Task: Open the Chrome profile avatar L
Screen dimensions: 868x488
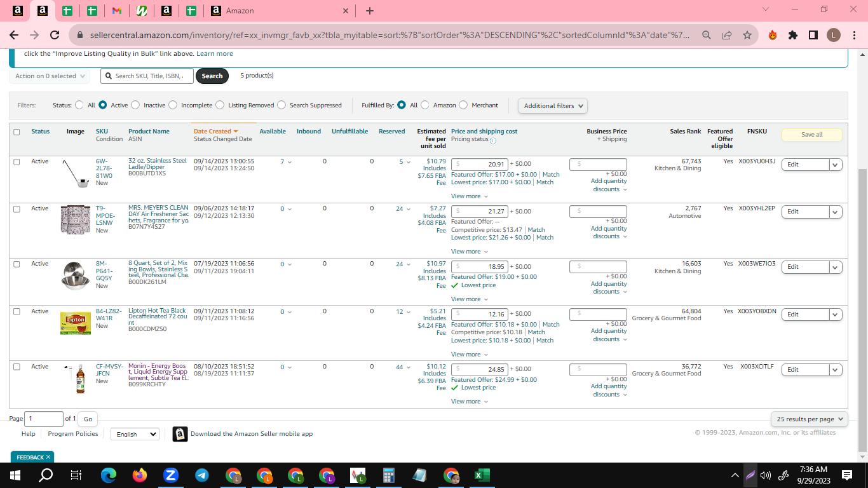Action: point(834,36)
